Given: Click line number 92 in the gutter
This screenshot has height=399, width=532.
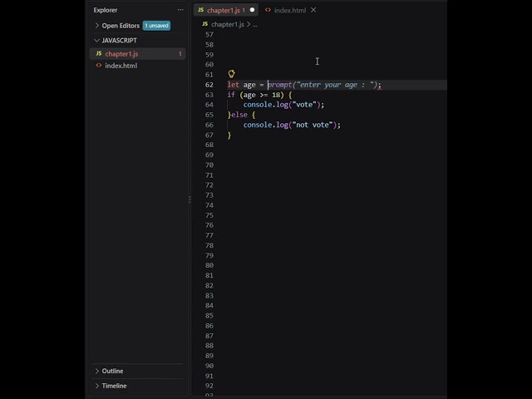Looking at the screenshot, I should click(209, 386).
